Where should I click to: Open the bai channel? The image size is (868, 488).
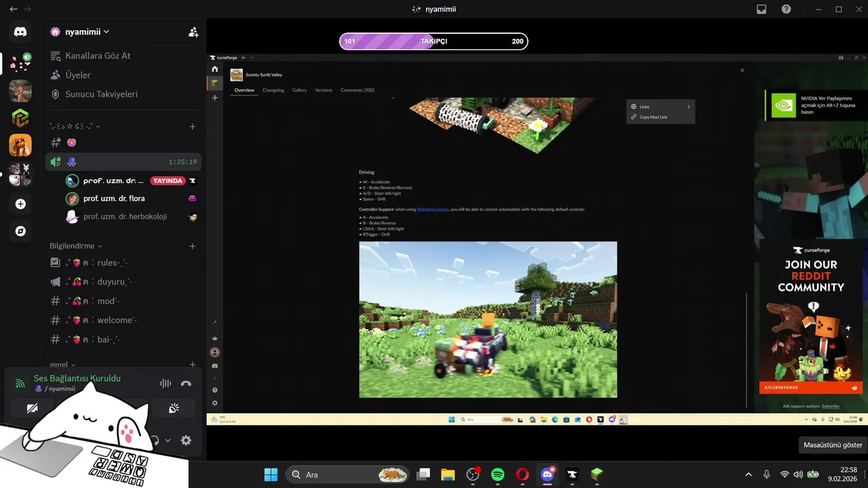[125, 340]
